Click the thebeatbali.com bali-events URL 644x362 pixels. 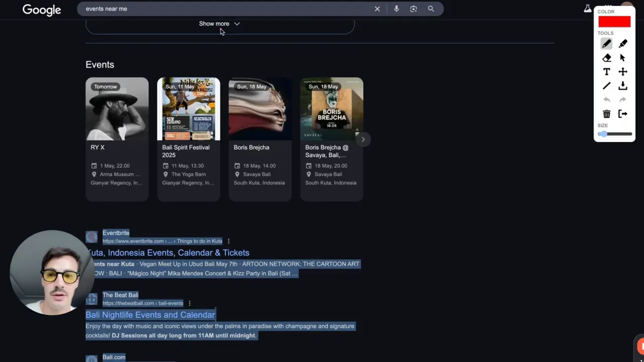143,303
